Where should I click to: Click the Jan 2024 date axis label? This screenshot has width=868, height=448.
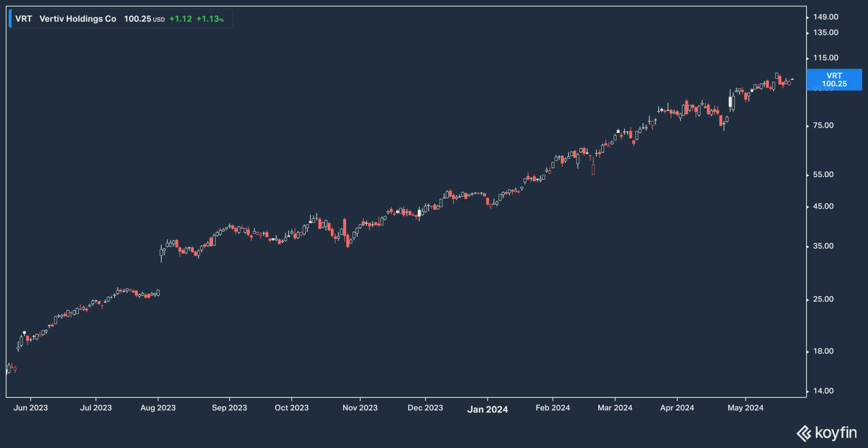487,409
